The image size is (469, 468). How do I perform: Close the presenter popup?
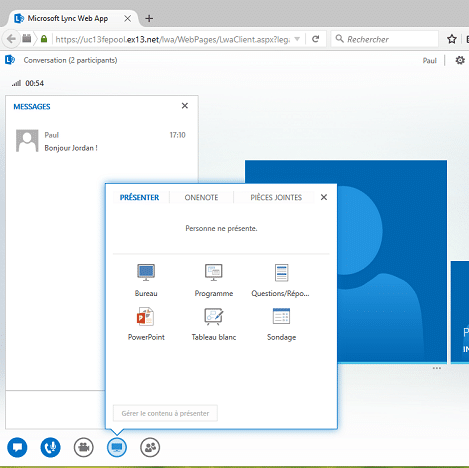pos(324,197)
